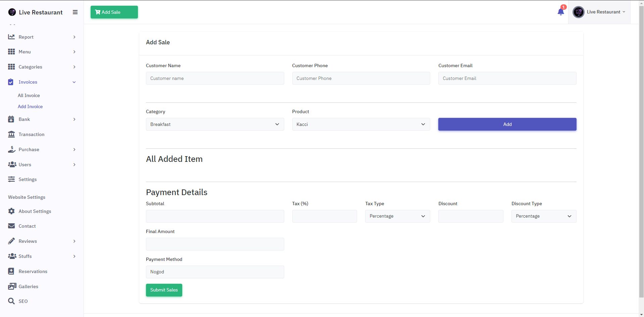Click the Customer Name input field
The image size is (644, 317).
215,78
